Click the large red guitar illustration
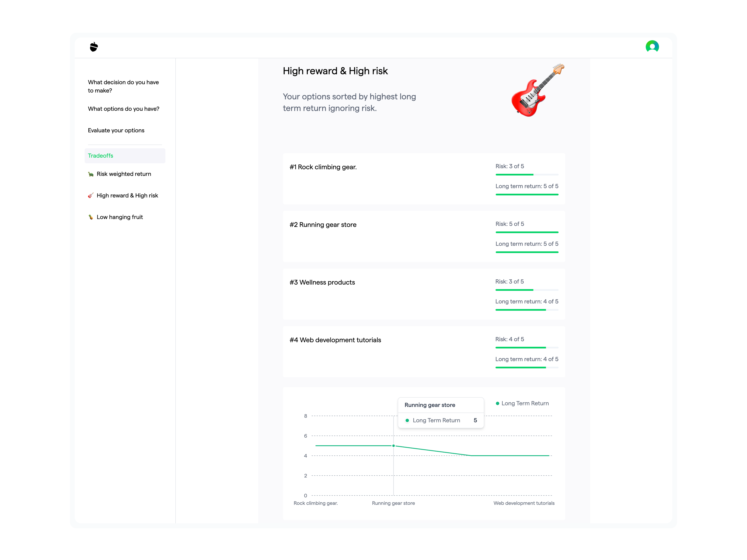 tap(538, 90)
